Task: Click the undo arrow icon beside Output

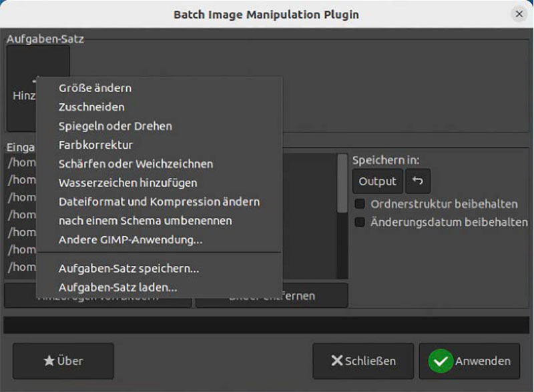Action: tap(418, 181)
